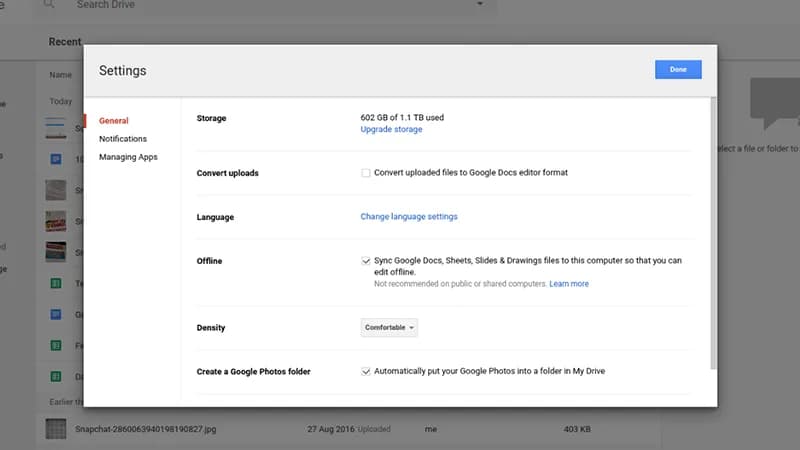The width and height of the screenshot is (800, 450).
Task: Click the bottom green Sheets icon above Snapchat file
Action: point(56,377)
